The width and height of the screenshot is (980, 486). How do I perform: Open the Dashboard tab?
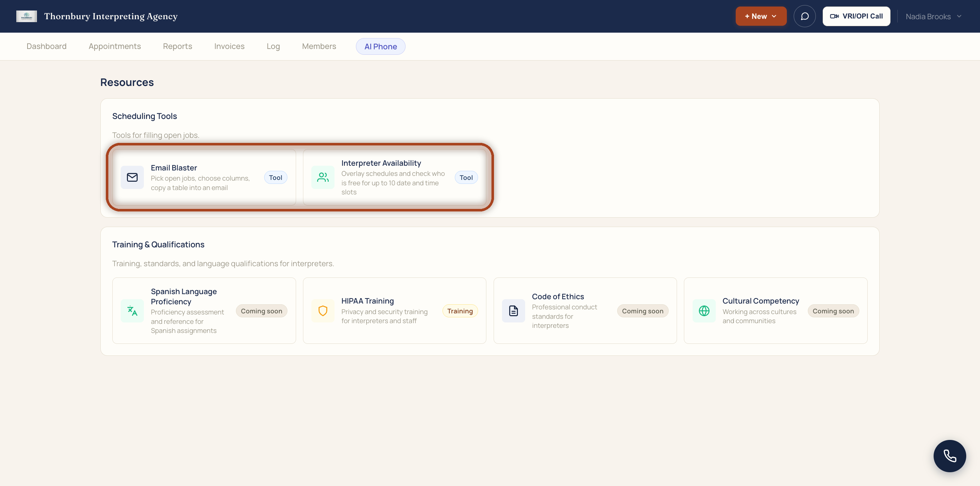46,46
